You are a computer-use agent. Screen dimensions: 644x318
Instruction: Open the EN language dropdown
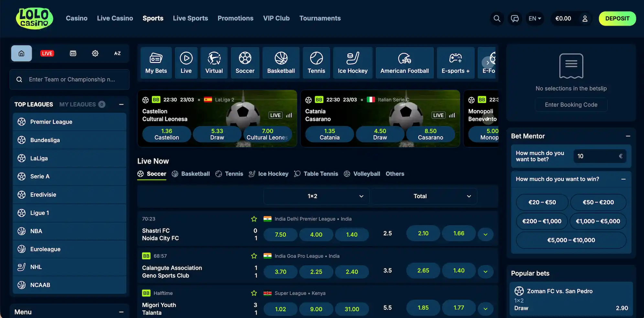[535, 18]
